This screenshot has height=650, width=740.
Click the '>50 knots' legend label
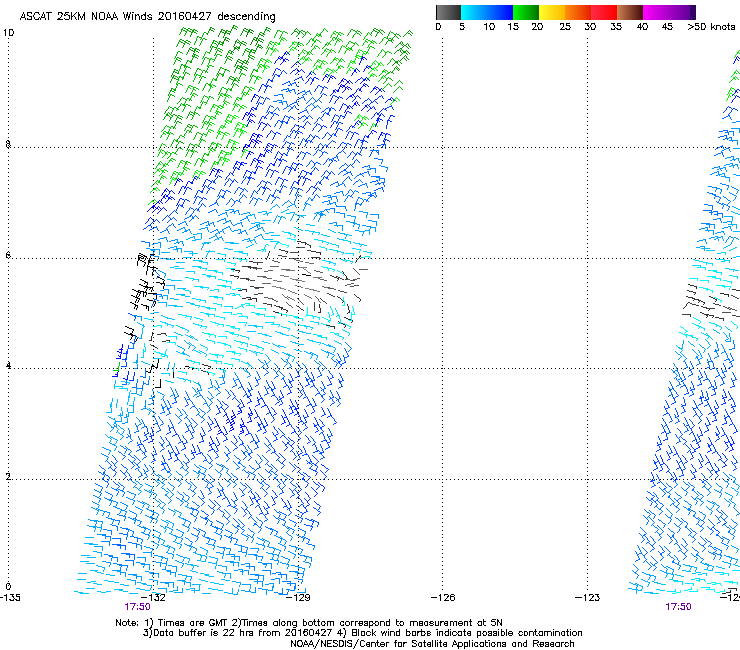[x=711, y=27]
